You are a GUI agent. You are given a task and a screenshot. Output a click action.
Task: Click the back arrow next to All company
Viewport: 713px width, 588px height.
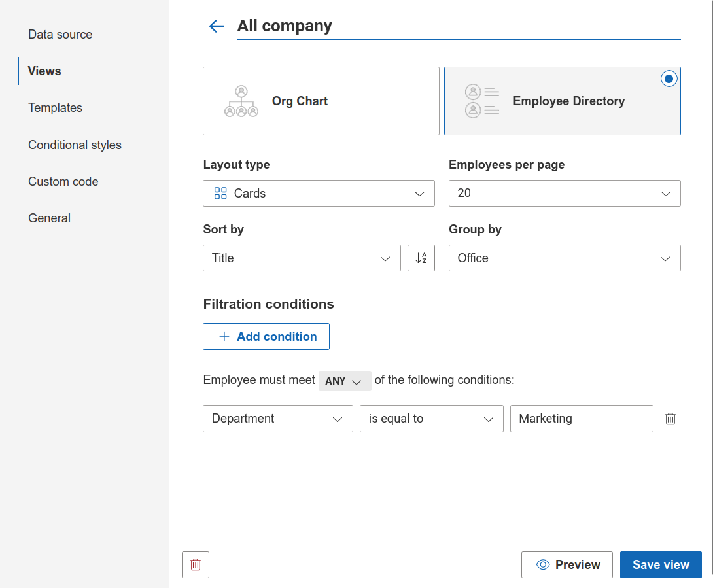coord(217,26)
